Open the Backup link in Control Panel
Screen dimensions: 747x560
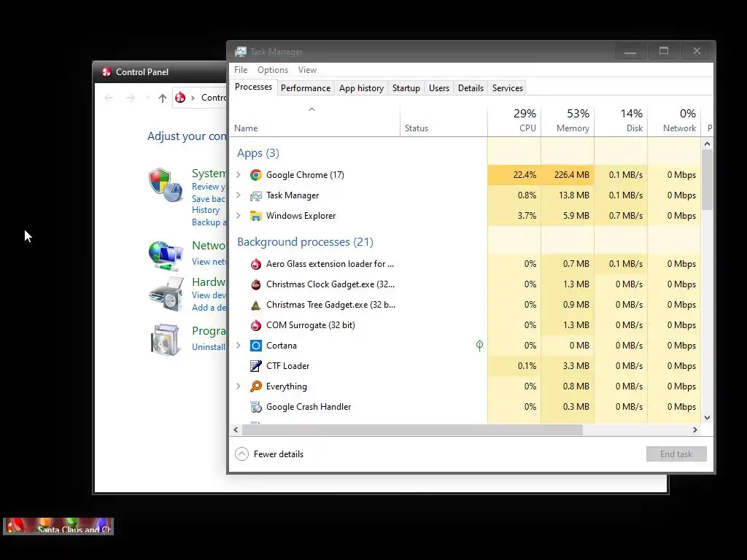(x=209, y=222)
